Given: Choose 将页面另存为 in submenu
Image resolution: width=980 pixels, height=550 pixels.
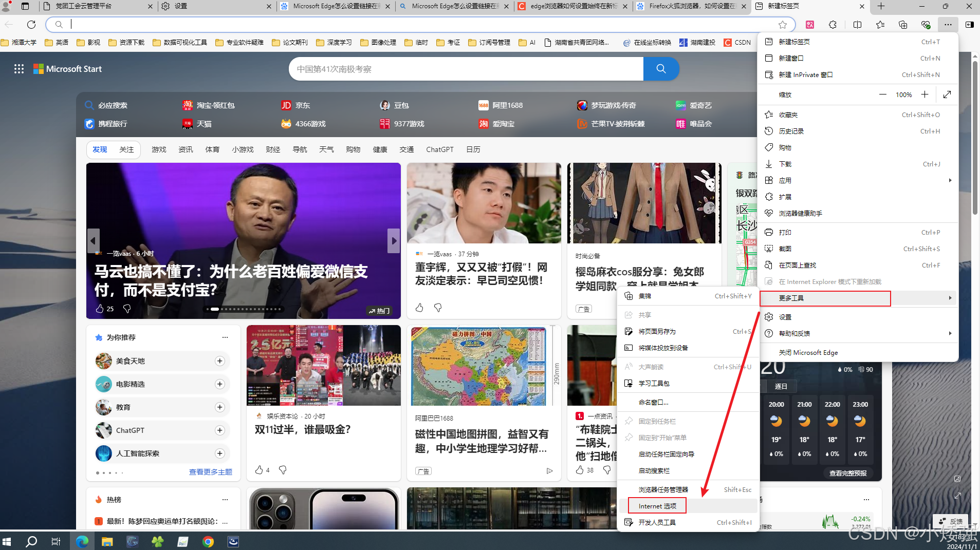Looking at the screenshot, I should (x=689, y=331).
